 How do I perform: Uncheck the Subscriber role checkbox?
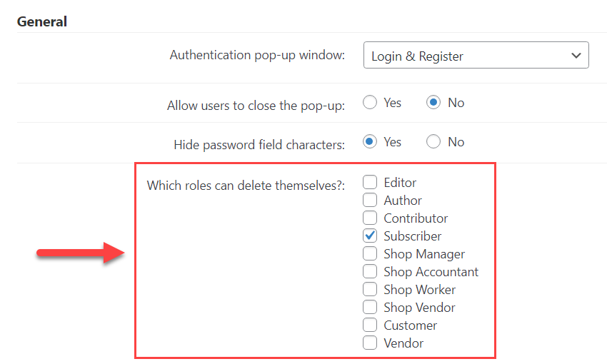click(x=370, y=236)
